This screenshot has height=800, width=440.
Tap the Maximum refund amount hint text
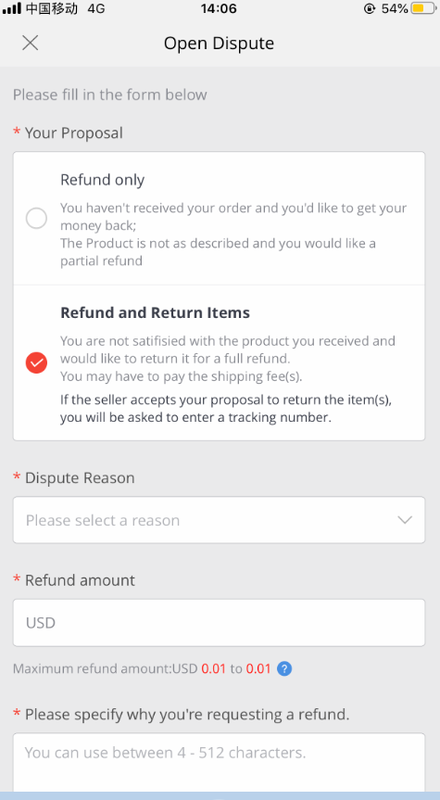point(142,668)
